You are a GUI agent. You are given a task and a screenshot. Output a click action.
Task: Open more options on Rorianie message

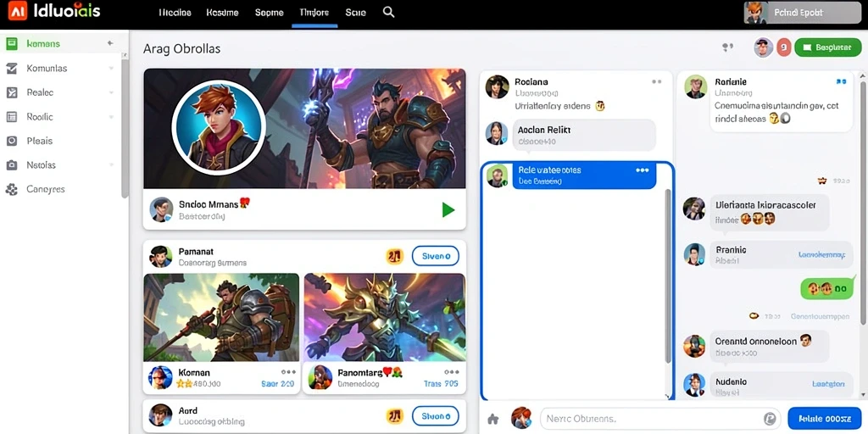click(841, 82)
